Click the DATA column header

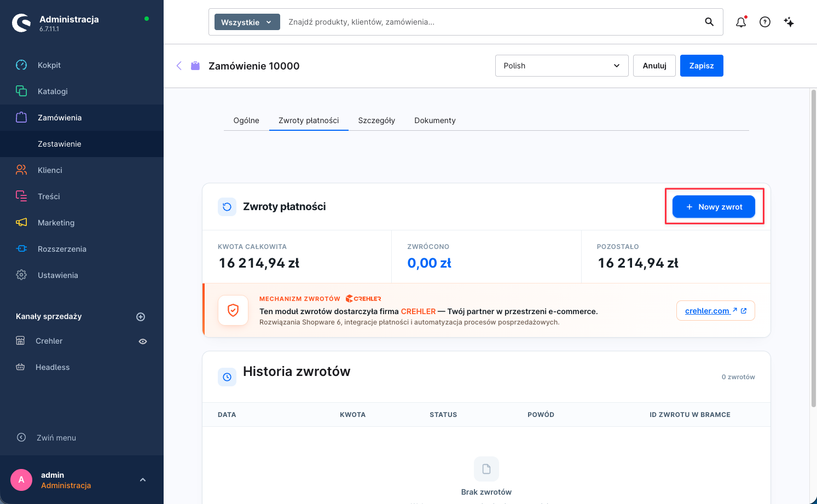tap(227, 415)
